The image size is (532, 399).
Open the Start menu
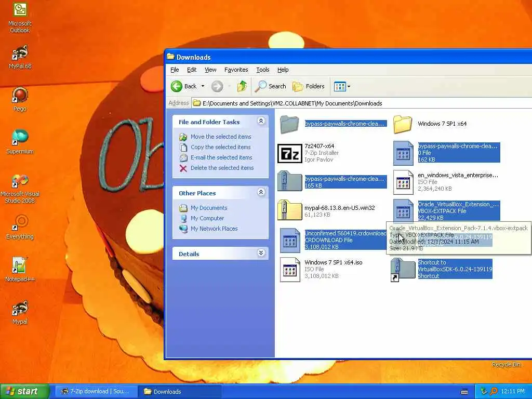click(24, 392)
